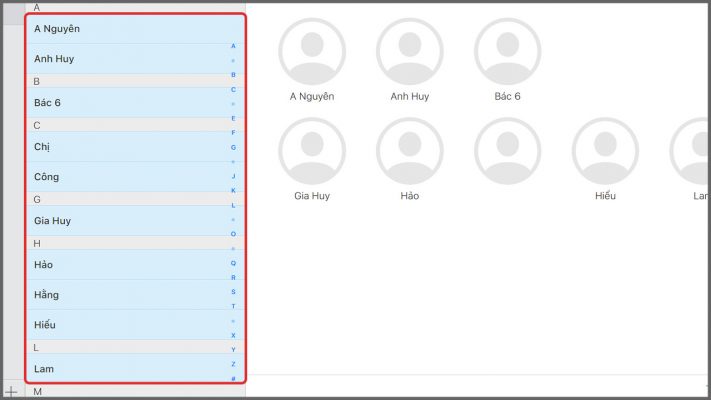The width and height of the screenshot is (711, 400).
Task: Click Hảo's profile avatar
Action: (409, 151)
